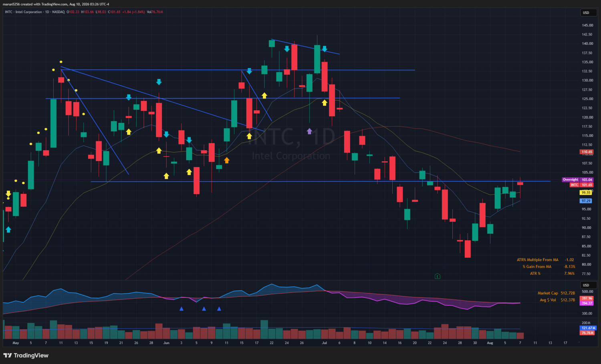Click the ATR % stat label
The width and height of the screenshot is (601, 364).
(x=535, y=274)
